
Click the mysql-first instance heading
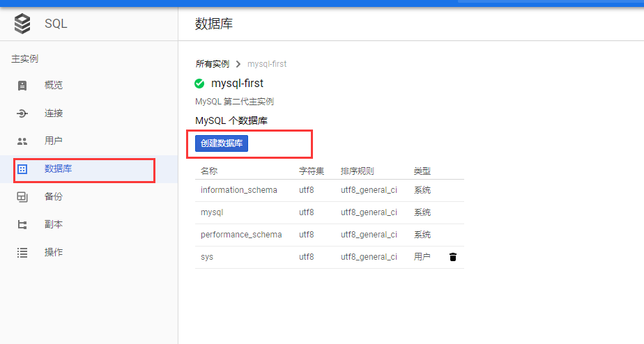coord(238,84)
